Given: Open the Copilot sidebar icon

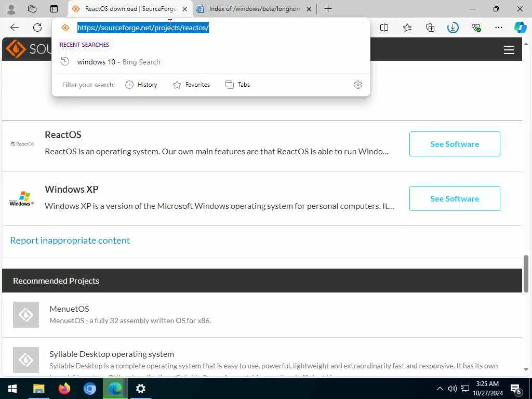Looking at the screenshot, I should [521, 28].
